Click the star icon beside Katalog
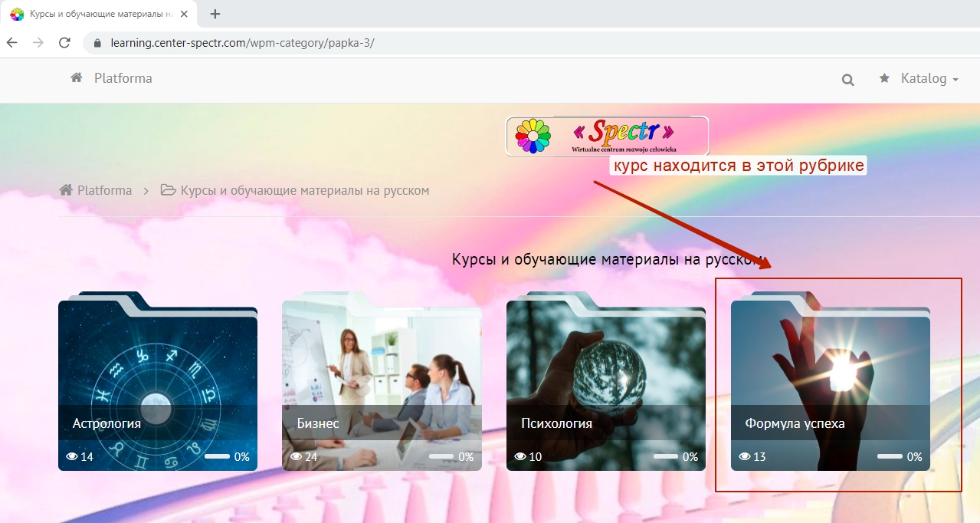The image size is (980, 523). pyautogui.click(x=884, y=78)
